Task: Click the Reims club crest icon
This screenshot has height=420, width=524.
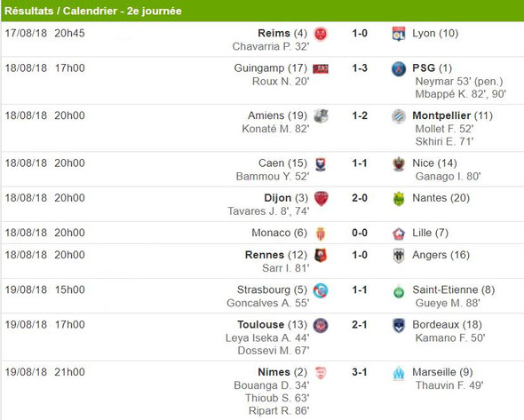Action: (321, 34)
